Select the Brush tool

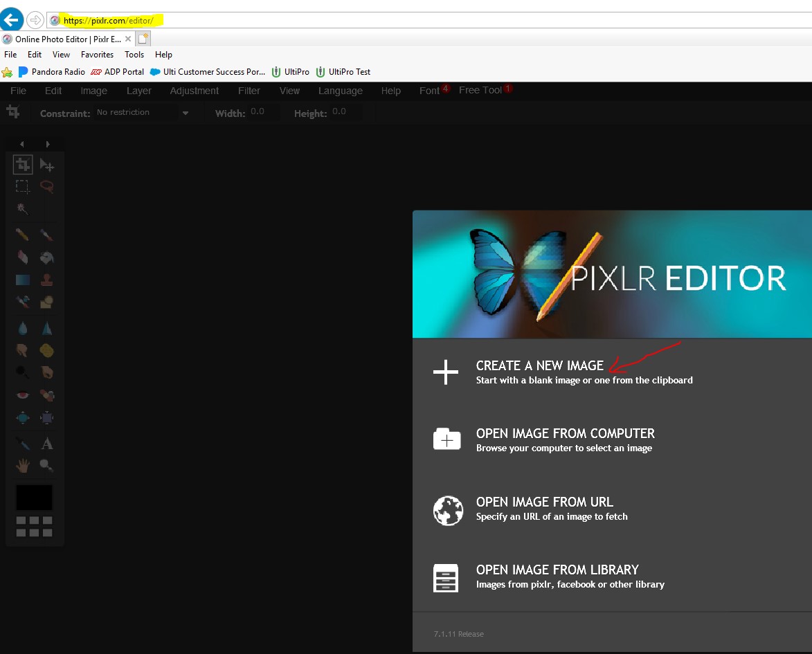(x=46, y=235)
